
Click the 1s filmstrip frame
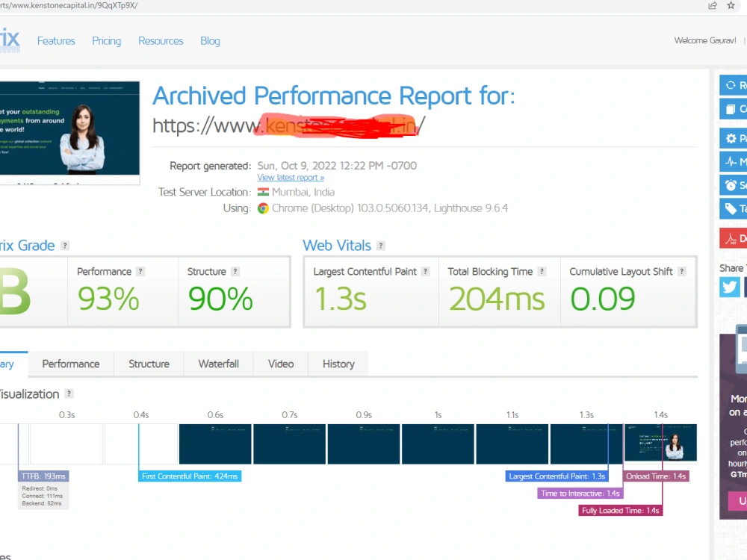pos(438,444)
